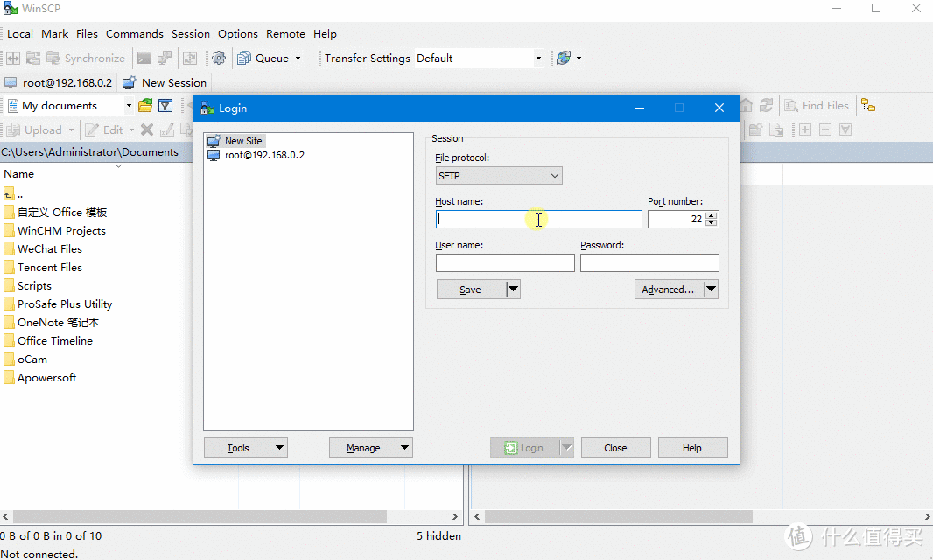Open the Tools dropdown button
This screenshot has height=560, width=933.
point(246,447)
